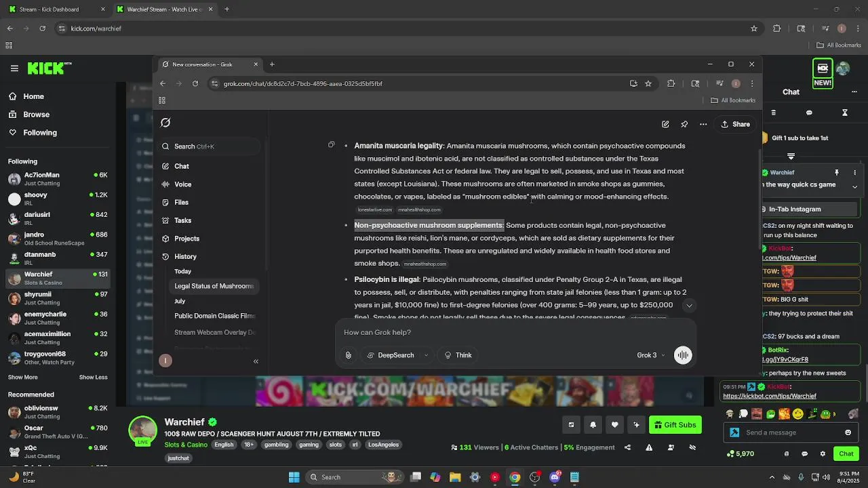Close the New conversation - Grok tab
Image resolution: width=868 pixels, height=488 pixels.
pos(256,64)
